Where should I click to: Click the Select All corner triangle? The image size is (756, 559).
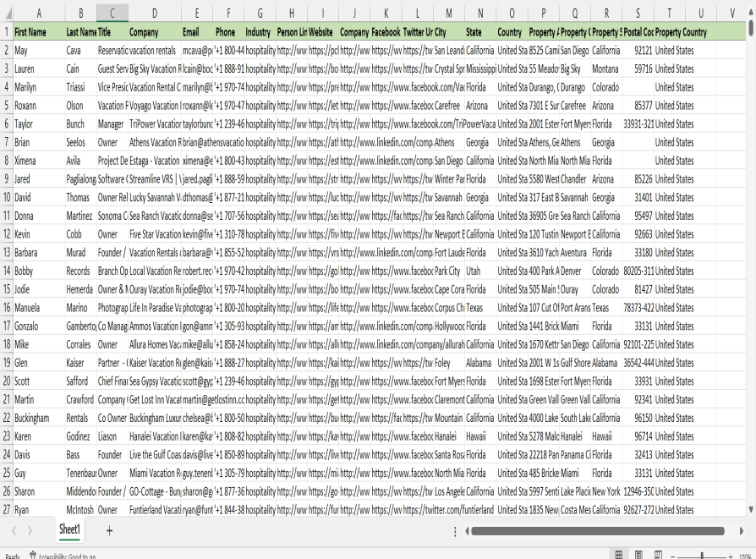pos(6,14)
